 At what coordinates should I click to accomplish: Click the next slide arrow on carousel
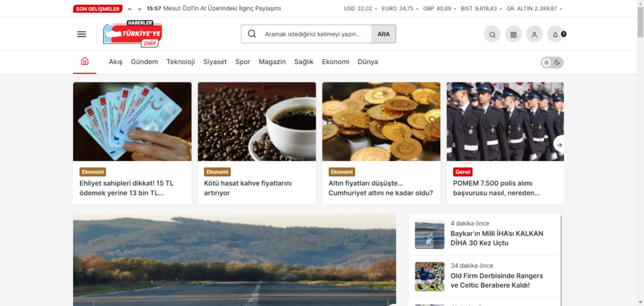(x=559, y=144)
